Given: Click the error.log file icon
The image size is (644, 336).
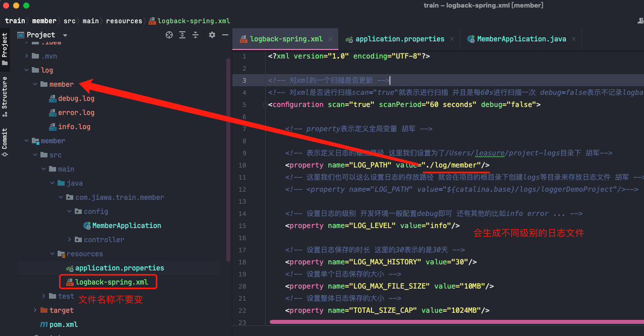Looking at the screenshot, I should 53,113.
